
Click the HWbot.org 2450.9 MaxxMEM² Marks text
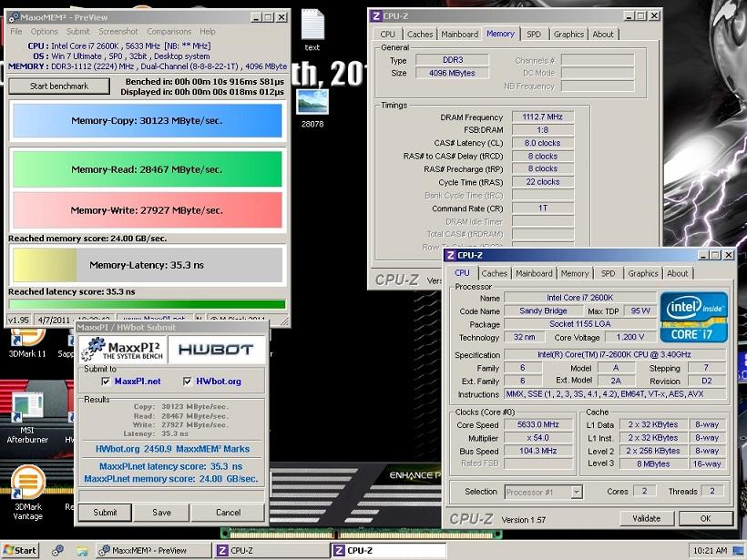coord(172,449)
